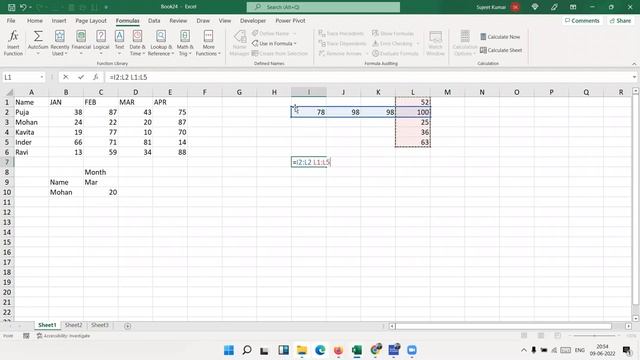Open the File tab
The height and width of the screenshot is (360, 640).
(11, 20)
